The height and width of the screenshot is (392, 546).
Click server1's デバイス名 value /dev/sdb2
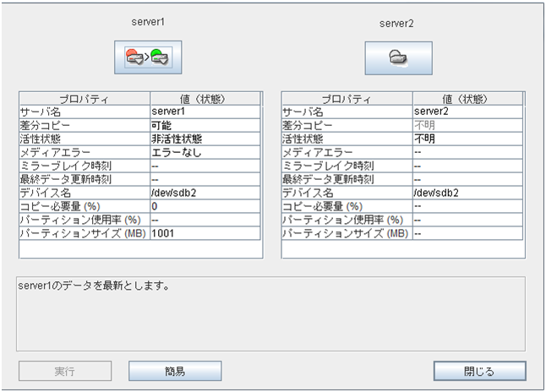[175, 192]
